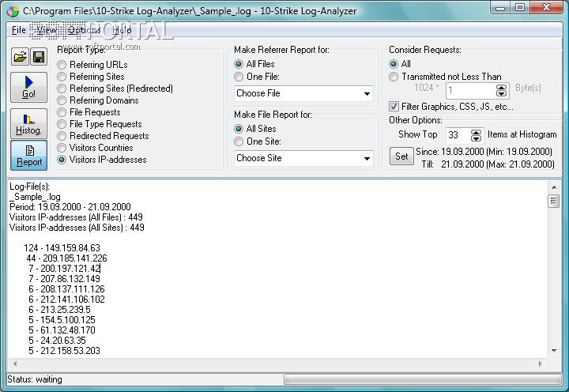The width and height of the screenshot is (569, 392).
Task: Click the '5 - 61.132.48.170' line
Action: coord(62,330)
